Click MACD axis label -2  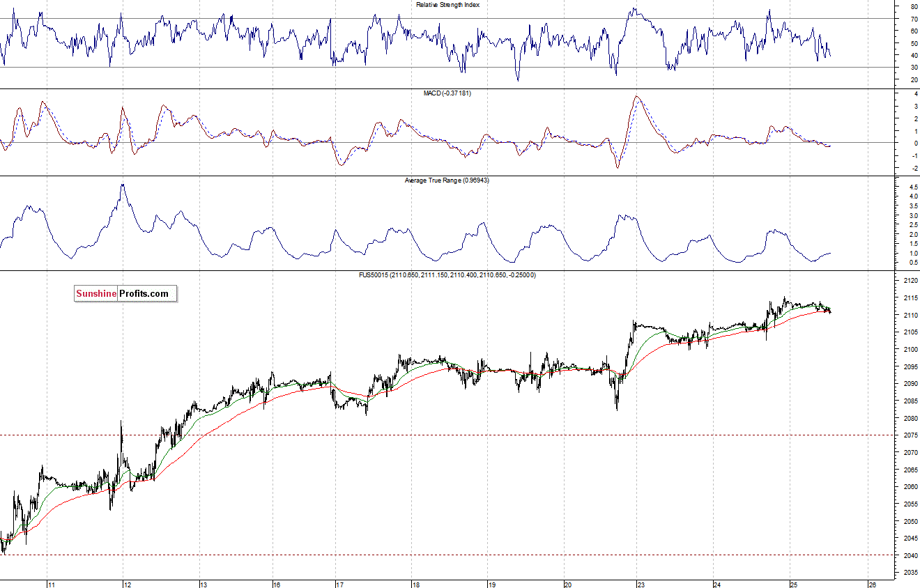pos(914,168)
